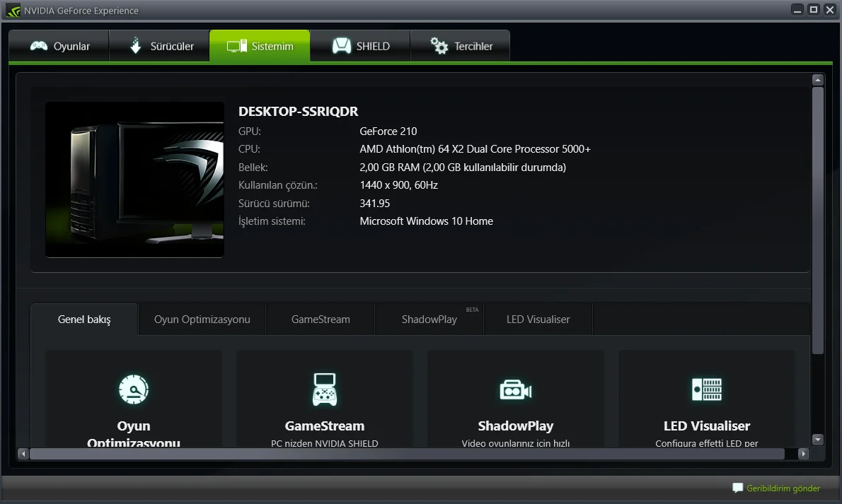This screenshot has height=504, width=842.
Task: Click the Oyun Optimizasyonu gauge icon
Action: (134, 389)
